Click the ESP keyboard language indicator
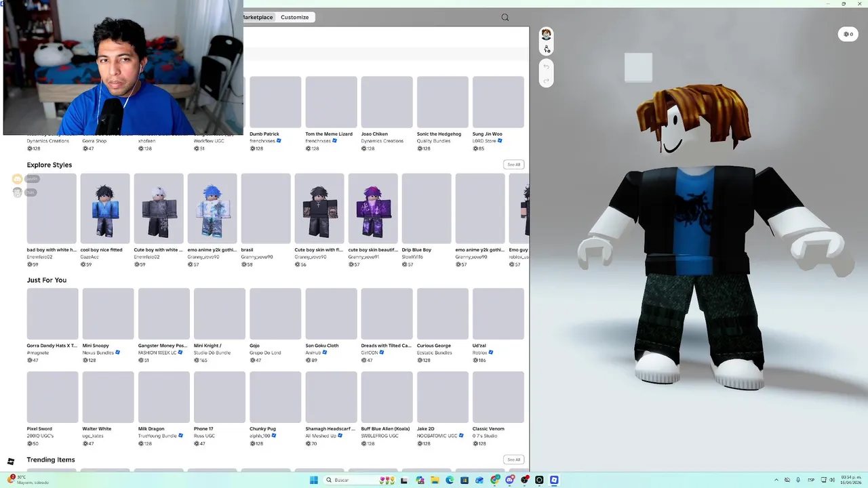 (x=811, y=480)
